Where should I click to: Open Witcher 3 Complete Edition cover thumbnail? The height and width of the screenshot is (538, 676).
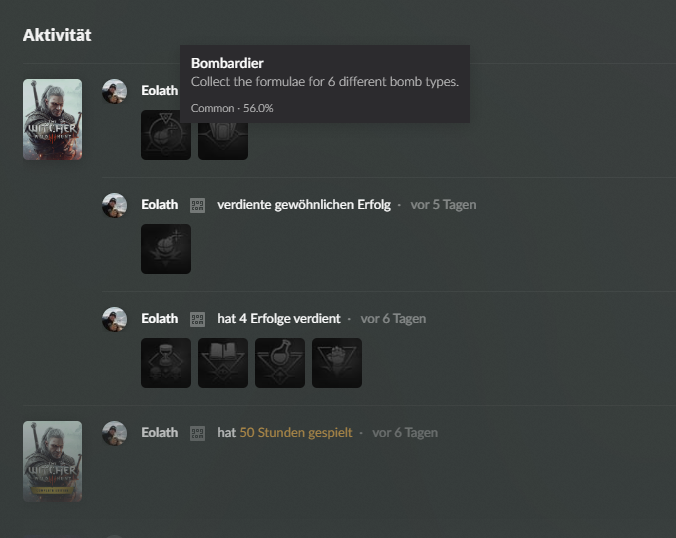point(53,461)
